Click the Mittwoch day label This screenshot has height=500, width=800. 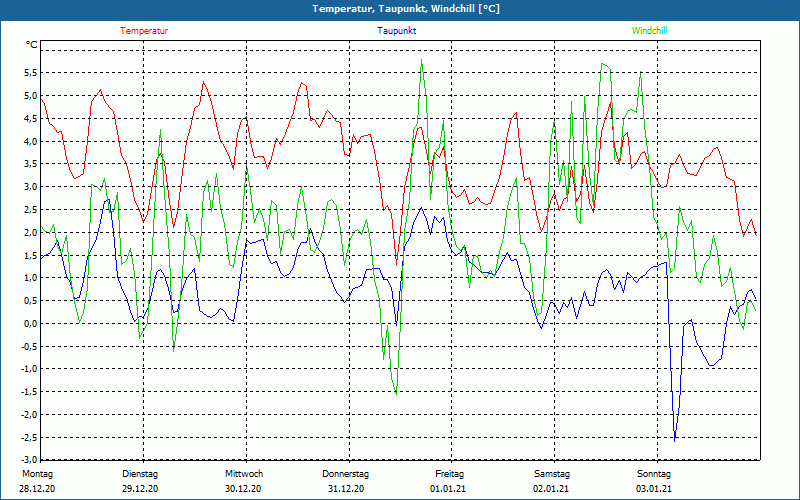point(244,474)
